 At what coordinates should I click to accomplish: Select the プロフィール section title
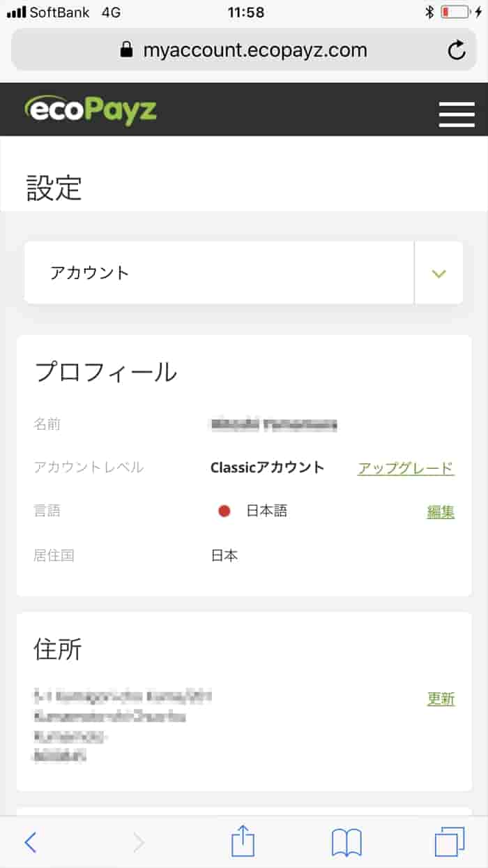click(x=107, y=371)
